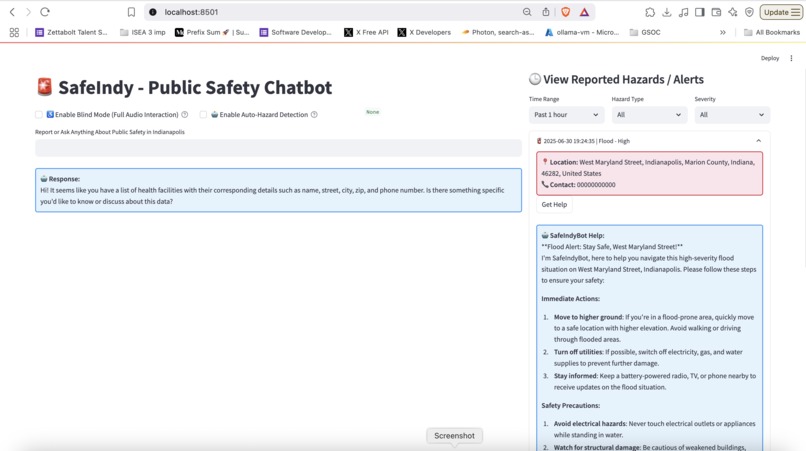The image size is (806, 451).
Task: Enable Auto-Hazard Detection checkbox
Action: click(x=203, y=115)
